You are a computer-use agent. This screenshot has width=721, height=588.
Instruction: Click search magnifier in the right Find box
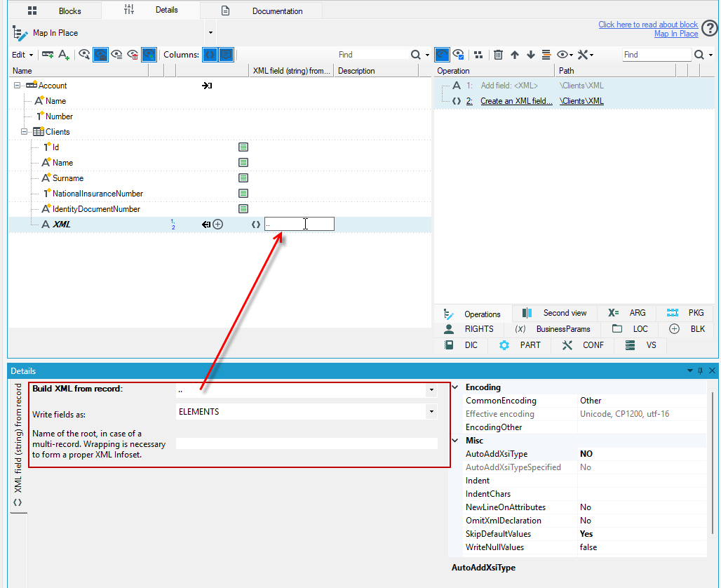(699, 55)
